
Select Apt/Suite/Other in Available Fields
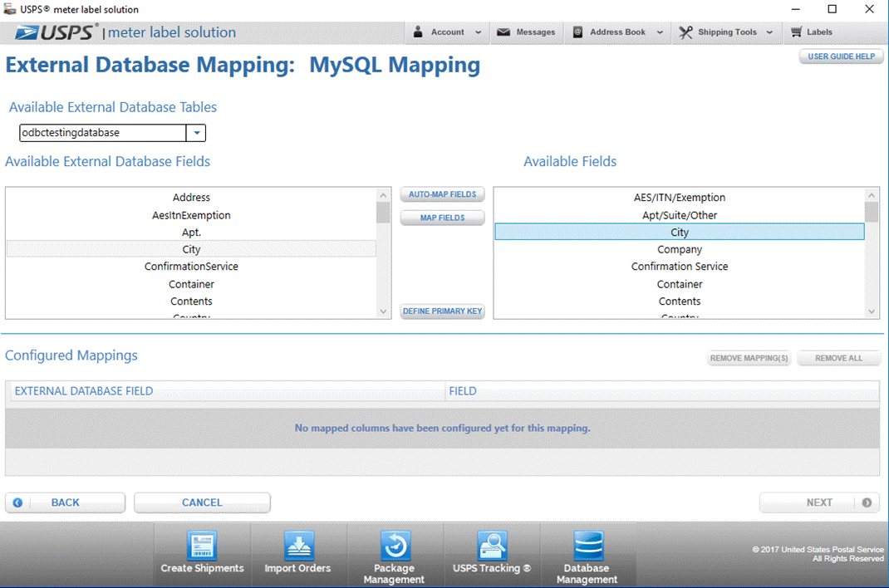point(680,215)
